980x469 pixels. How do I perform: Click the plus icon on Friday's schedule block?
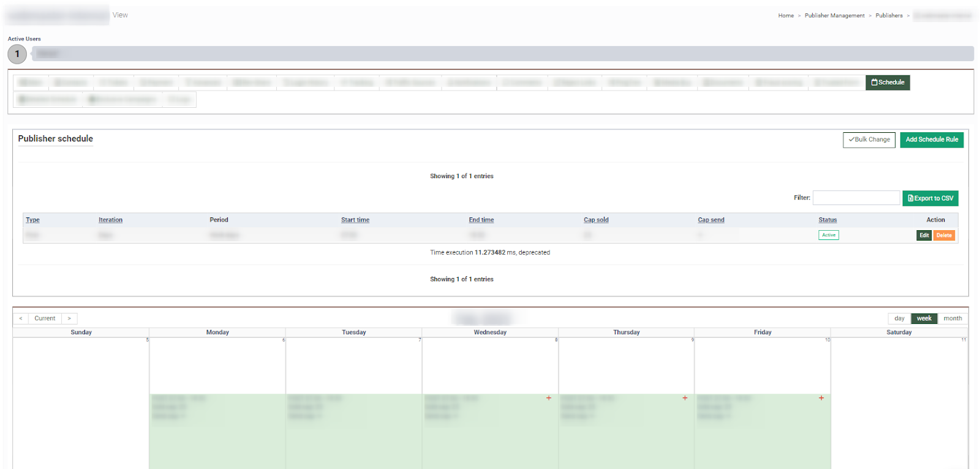coord(821,398)
